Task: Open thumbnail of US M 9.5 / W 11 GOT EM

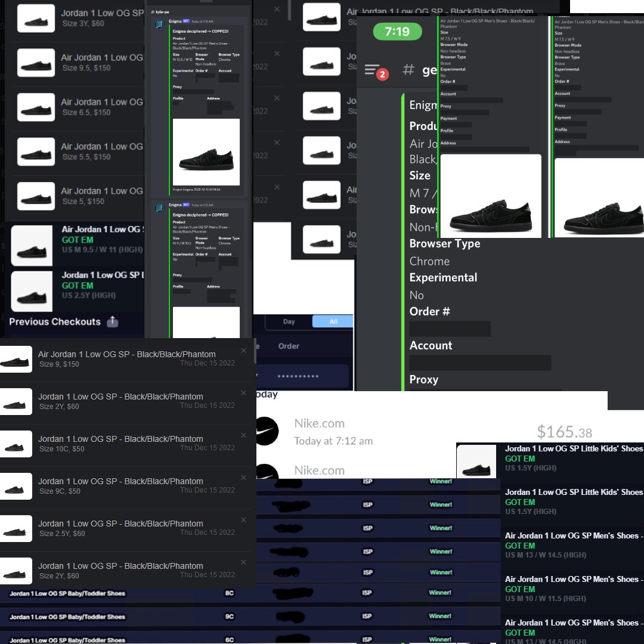Action: pyautogui.click(x=32, y=246)
